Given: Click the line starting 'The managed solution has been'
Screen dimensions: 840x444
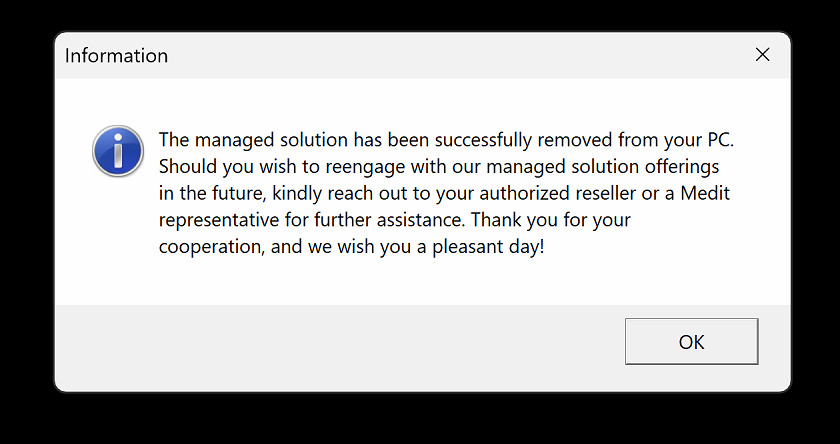Looking at the screenshot, I should pyautogui.click(x=446, y=140).
